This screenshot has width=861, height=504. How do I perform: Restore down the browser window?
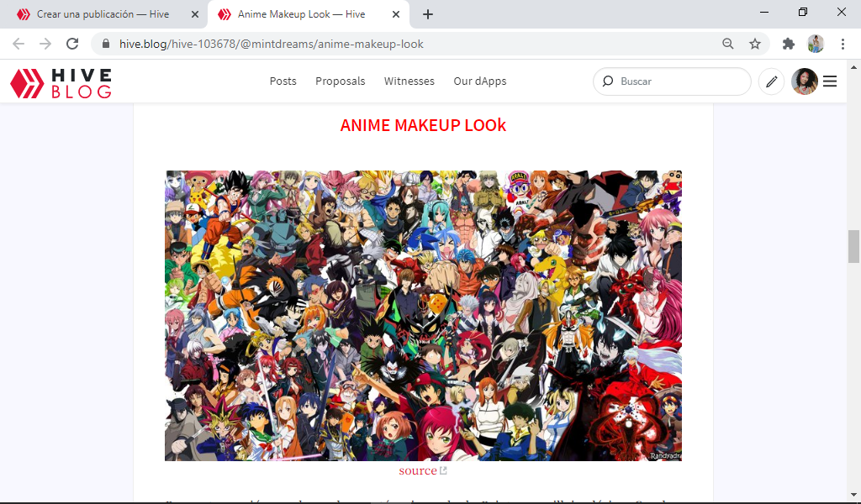[803, 12]
